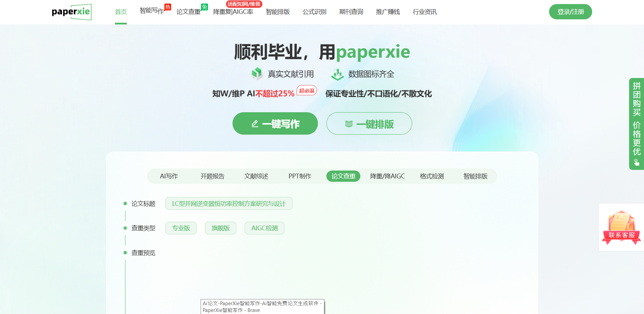Click the 真实文献引用 text
Viewport: 644px width, 314px height.
291,74
